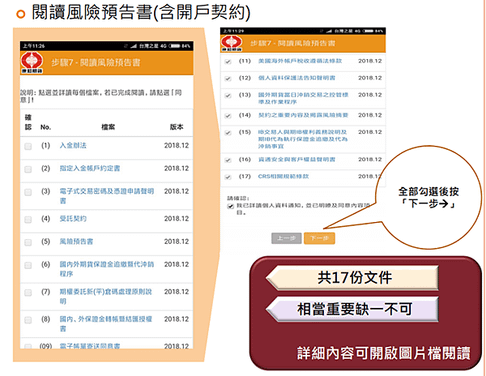Tap the battery indicator in the left phone status bar
This screenshot has height=376, width=486.
click(176, 46)
